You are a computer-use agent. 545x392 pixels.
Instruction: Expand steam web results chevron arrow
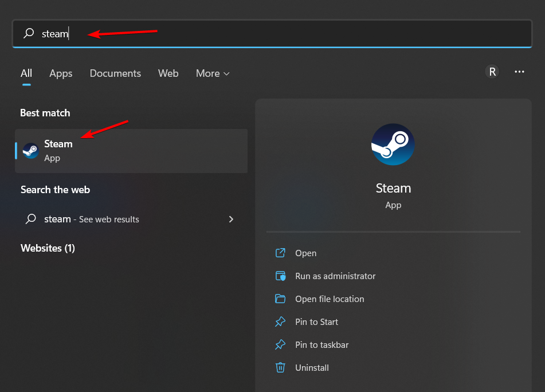pos(231,219)
